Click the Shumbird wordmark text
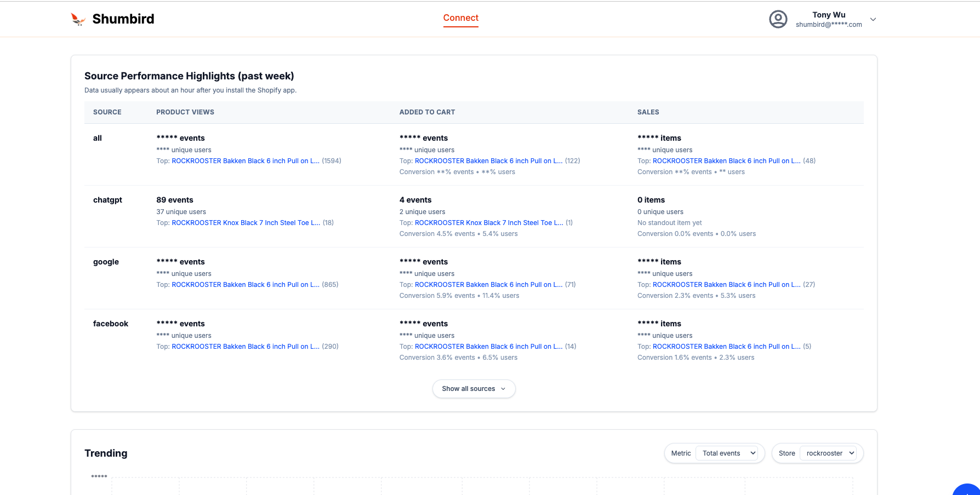This screenshot has width=980, height=495. [123, 19]
